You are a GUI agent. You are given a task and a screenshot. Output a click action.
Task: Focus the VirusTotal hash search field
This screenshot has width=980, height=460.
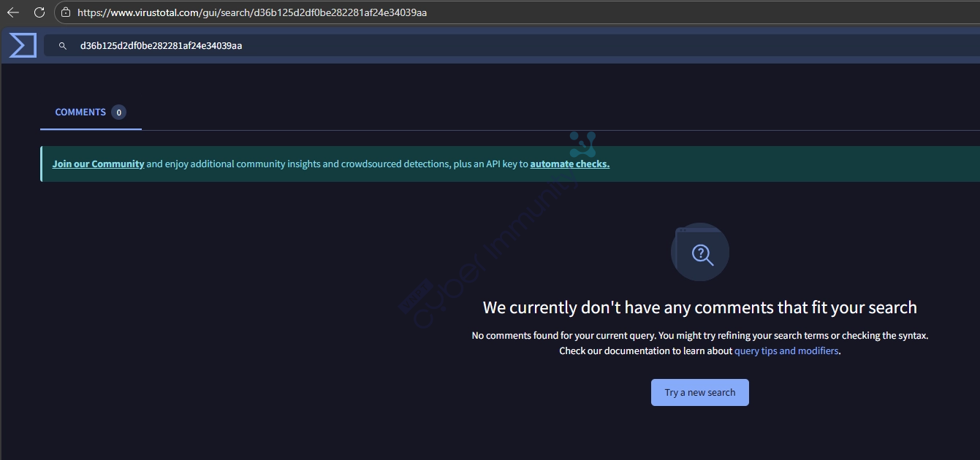[x=161, y=46]
